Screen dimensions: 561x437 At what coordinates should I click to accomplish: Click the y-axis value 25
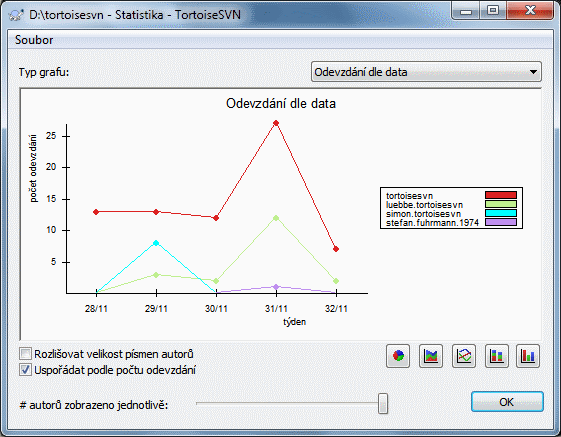click(51, 136)
